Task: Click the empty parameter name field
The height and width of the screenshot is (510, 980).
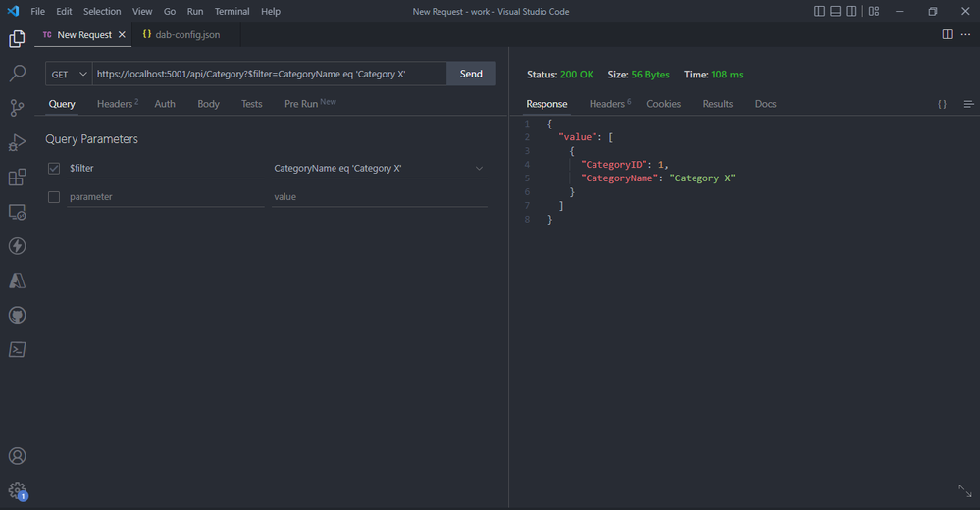Action: point(166,197)
